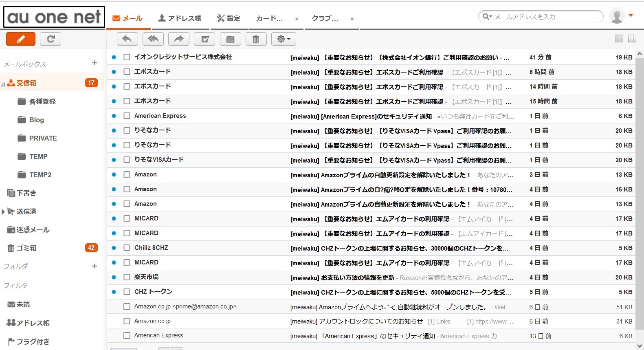Select the folder named exactly TEMP
The image size is (644, 350).
pyautogui.click(x=39, y=156)
